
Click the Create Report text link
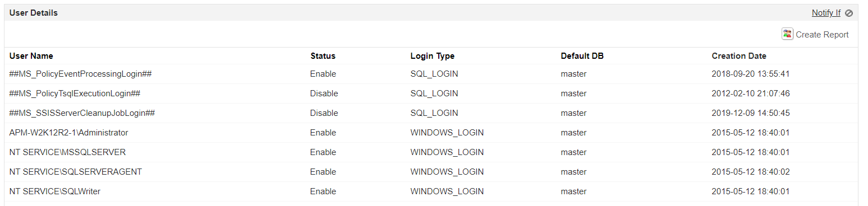coord(822,35)
